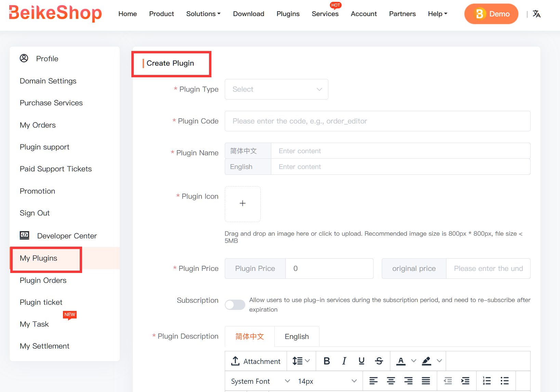Open the line height tool

tap(301, 361)
